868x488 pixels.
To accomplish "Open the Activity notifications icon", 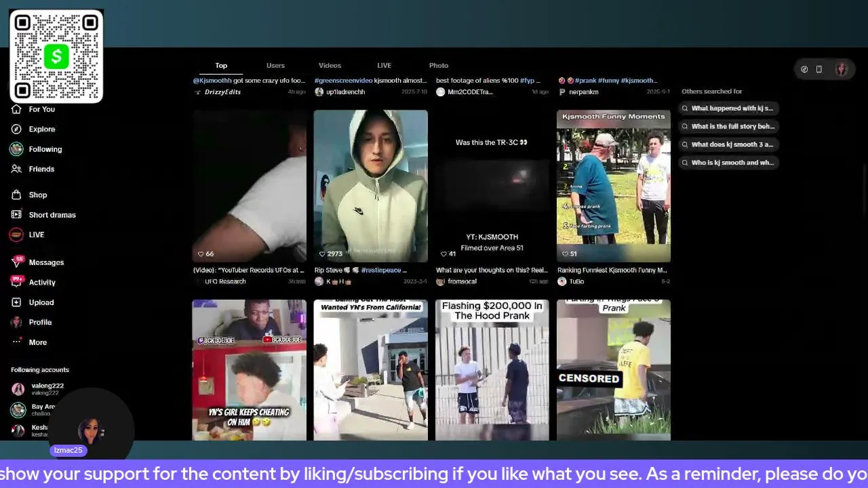I will coord(16,282).
